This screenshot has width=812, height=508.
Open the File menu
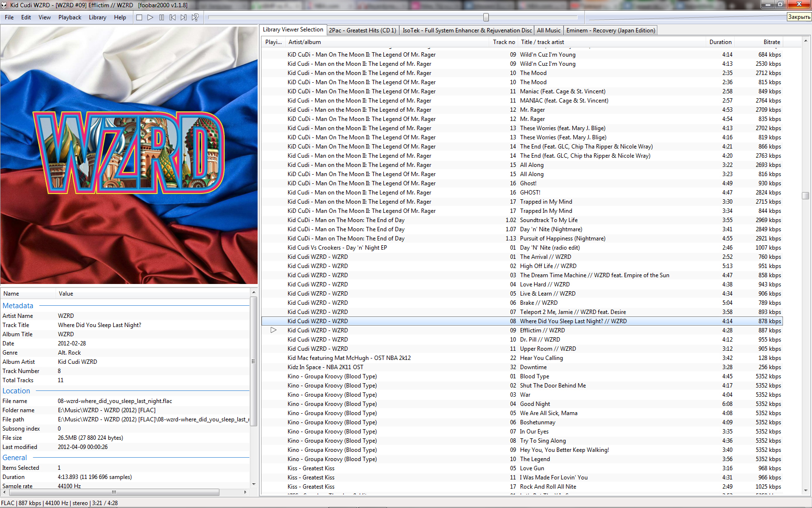9,17
